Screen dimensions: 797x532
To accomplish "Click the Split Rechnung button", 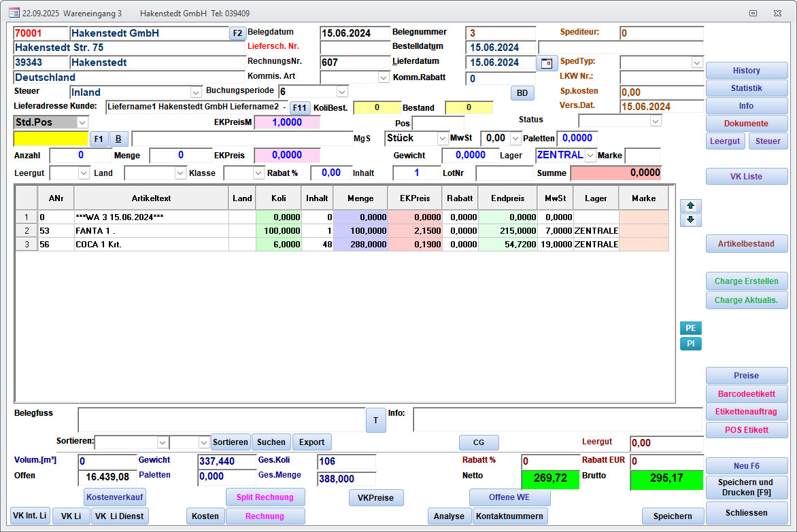I will point(265,497).
